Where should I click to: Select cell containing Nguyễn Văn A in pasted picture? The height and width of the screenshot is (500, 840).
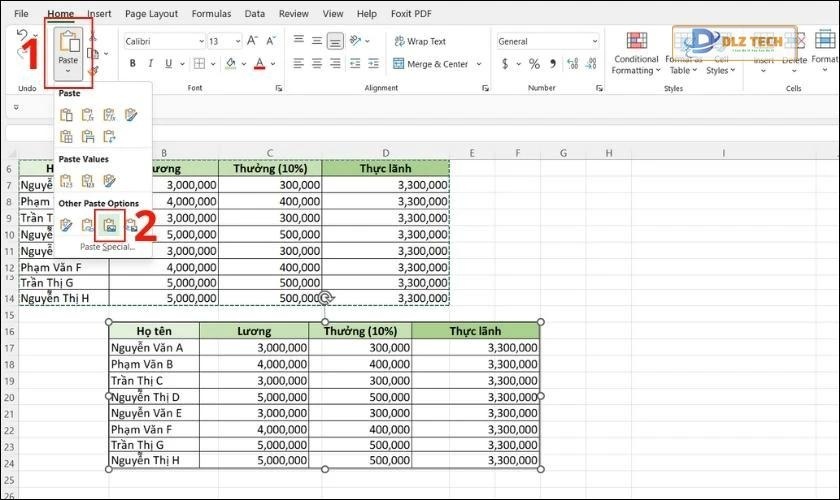(x=154, y=348)
